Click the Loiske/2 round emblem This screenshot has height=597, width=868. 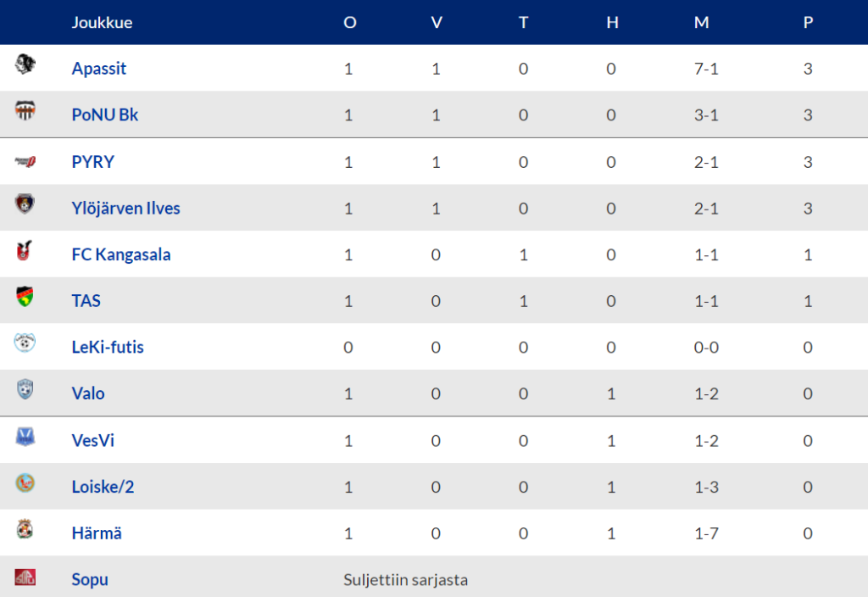[25, 483]
